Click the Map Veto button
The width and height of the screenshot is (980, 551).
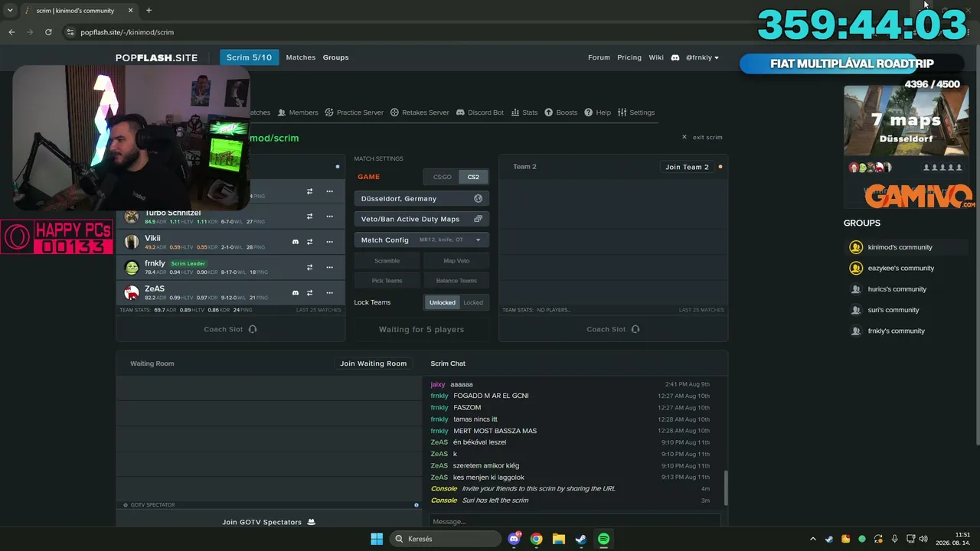pyautogui.click(x=456, y=261)
